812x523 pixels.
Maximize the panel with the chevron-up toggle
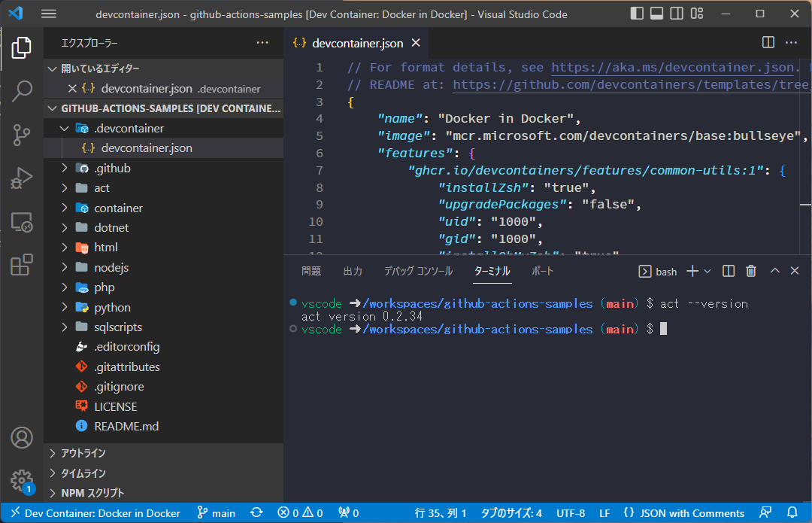[x=774, y=270]
